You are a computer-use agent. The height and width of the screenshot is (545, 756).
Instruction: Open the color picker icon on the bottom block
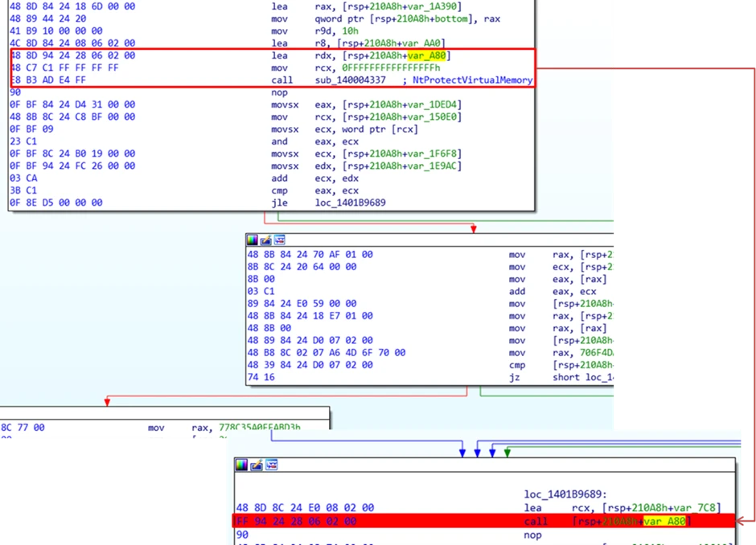click(241, 465)
